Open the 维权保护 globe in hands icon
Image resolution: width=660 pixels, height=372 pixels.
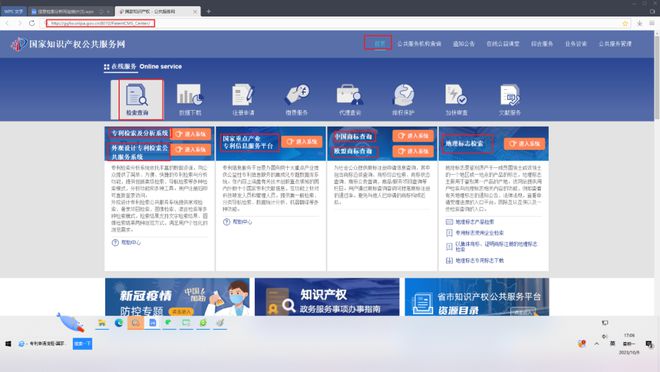(x=403, y=100)
